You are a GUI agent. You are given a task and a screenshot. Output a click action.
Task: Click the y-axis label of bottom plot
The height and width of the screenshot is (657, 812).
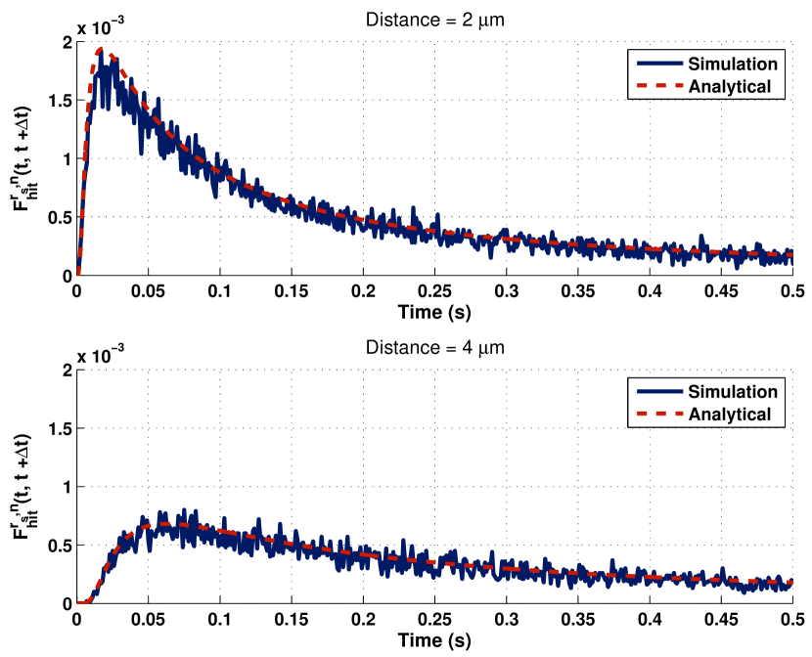(x=24, y=487)
